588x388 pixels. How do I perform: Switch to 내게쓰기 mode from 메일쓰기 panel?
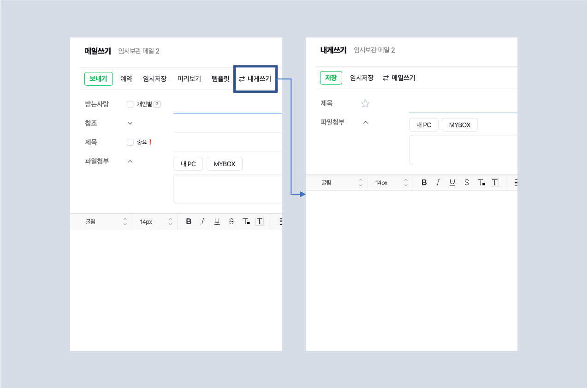click(255, 79)
